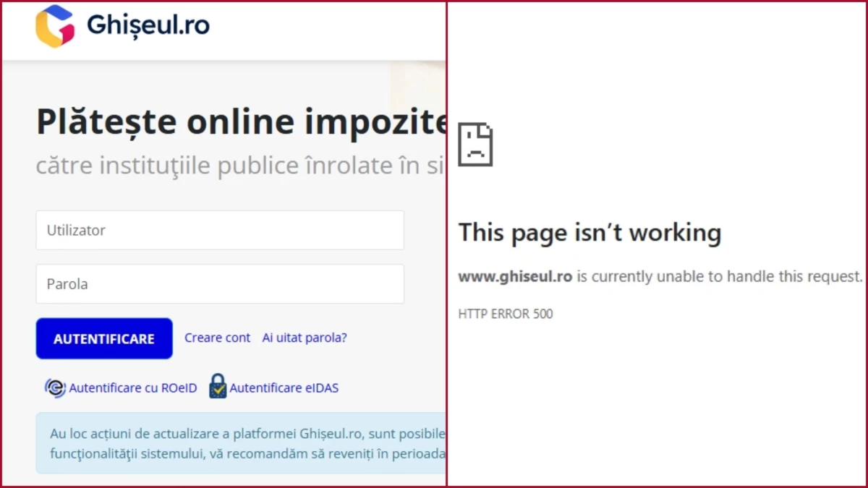The image size is (868, 488).
Task: Open Autentificare cu ROeID link
Action: click(133, 388)
